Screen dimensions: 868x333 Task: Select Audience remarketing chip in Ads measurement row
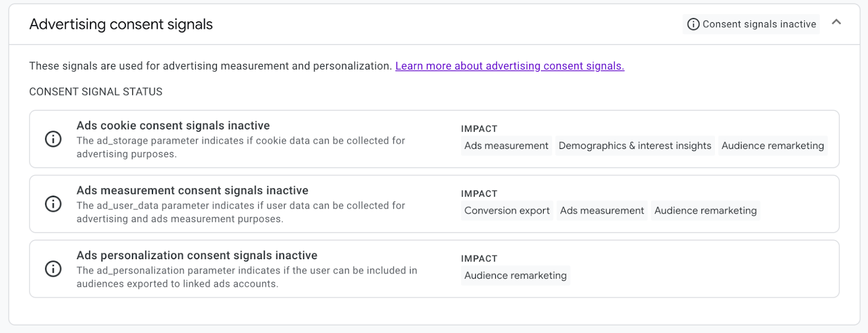coord(705,211)
